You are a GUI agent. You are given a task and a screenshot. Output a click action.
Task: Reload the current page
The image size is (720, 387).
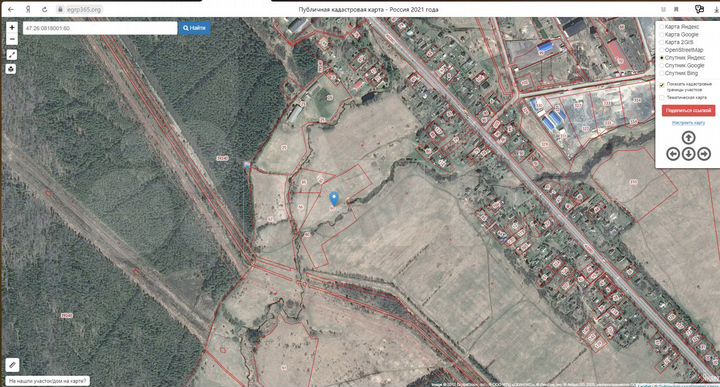point(44,9)
